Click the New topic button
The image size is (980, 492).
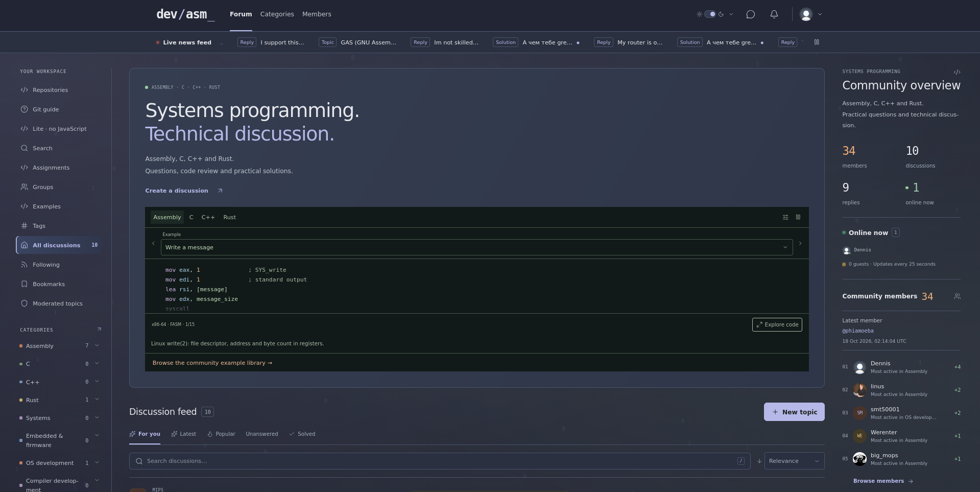click(794, 412)
